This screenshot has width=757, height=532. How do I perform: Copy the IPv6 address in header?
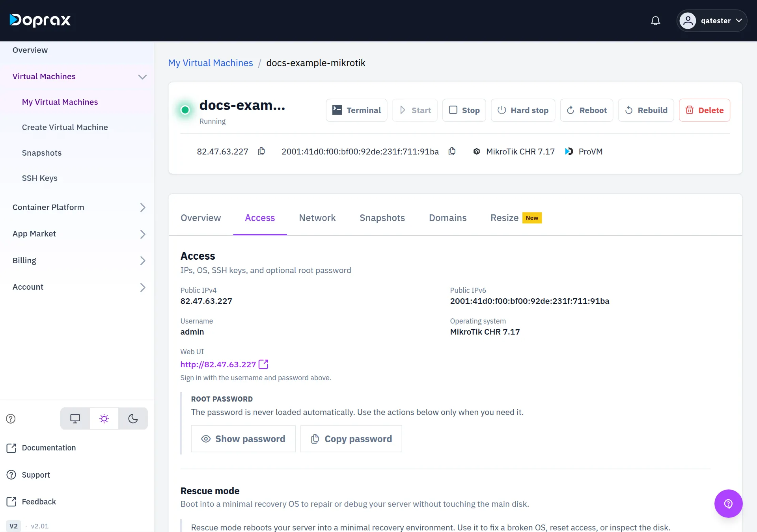(452, 151)
